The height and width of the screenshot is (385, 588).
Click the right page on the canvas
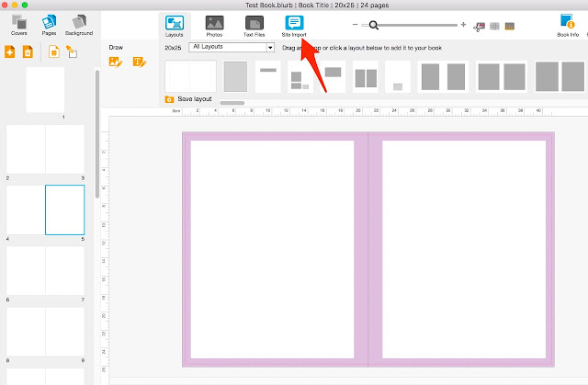461,249
